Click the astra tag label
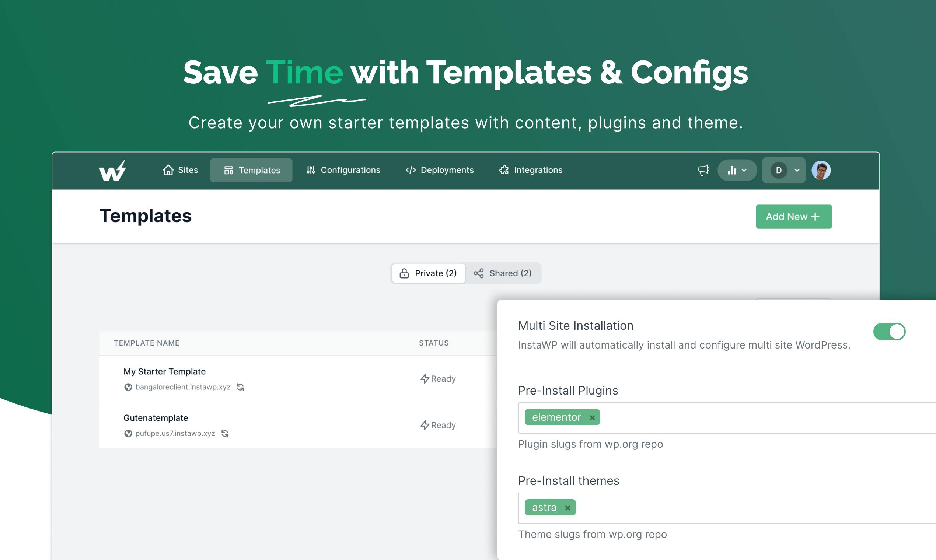This screenshot has width=936, height=560. [544, 508]
